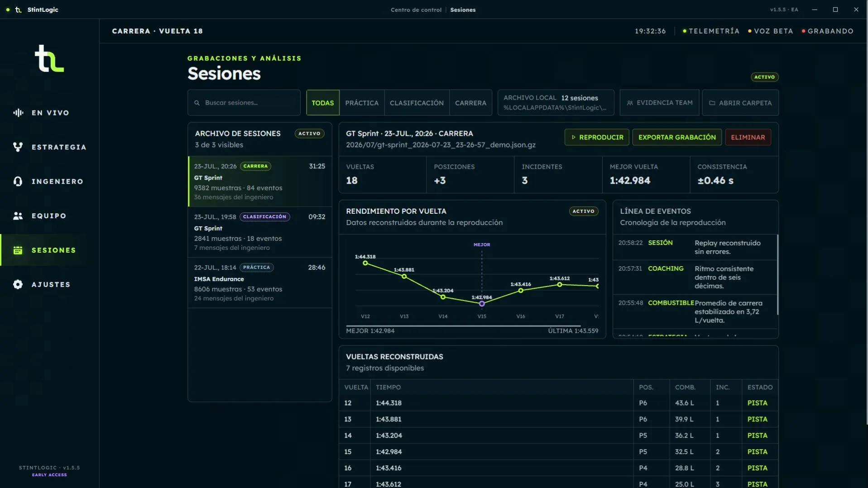The image size is (868, 488).
Task: Switch to Centro de control in title bar
Action: [416, 10]
